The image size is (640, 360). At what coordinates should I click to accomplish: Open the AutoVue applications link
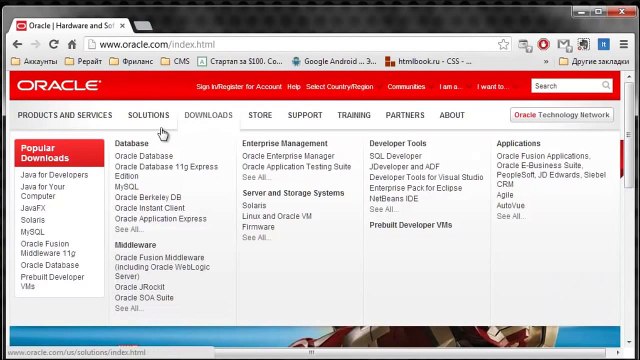[x=511, y=205]
